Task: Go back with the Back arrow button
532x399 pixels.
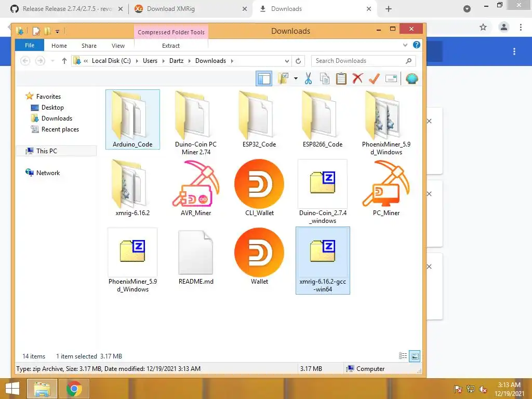Action: pyautogui.click(x=25, y=61)
